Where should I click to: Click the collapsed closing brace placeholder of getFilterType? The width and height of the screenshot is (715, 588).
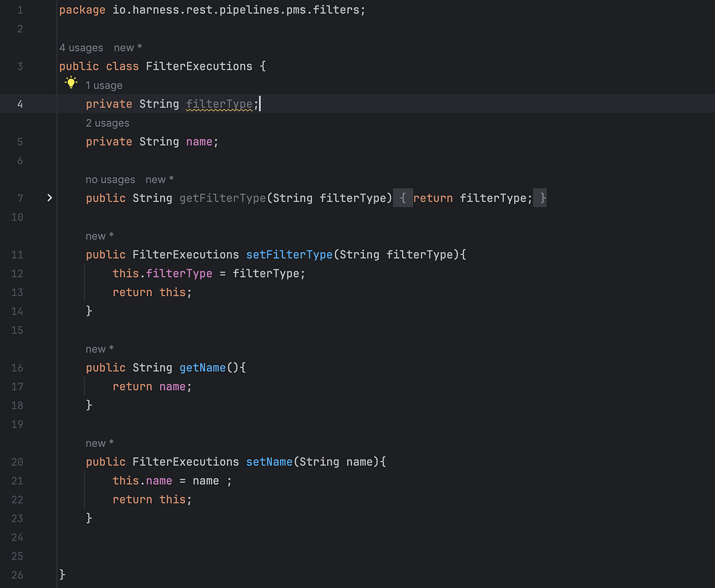coord(540,198)
